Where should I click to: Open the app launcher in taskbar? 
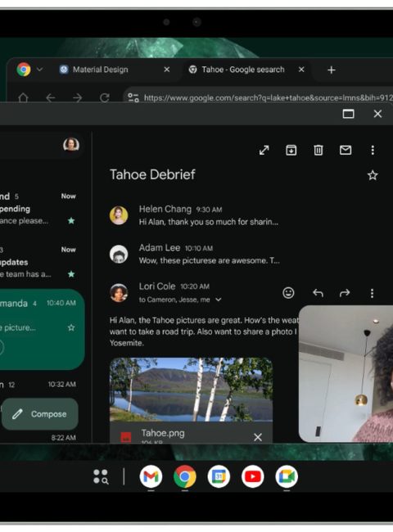click(101, 476)
